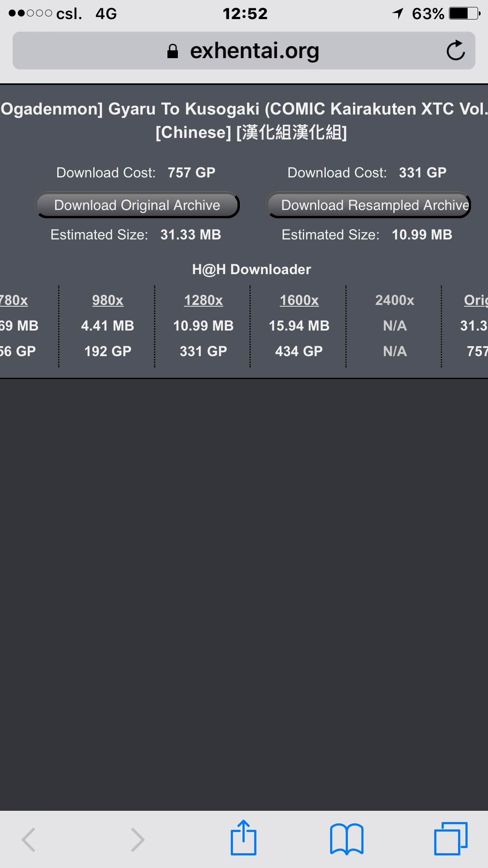Select the 1280x H@H download link
Viewport: 488px width, 868px height.
(203, 300)
